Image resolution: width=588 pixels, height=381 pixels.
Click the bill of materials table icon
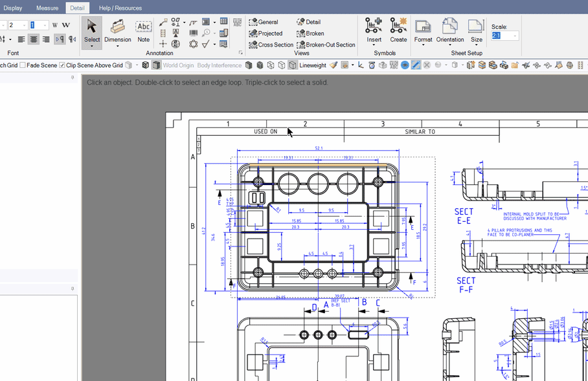224,44
